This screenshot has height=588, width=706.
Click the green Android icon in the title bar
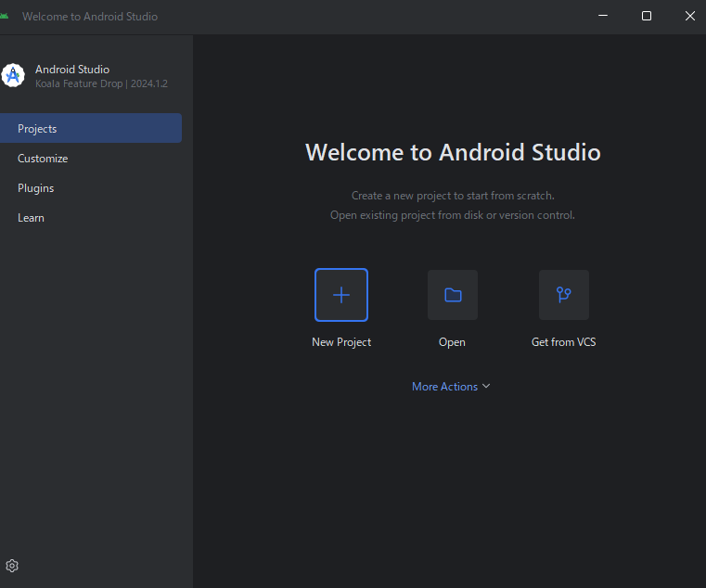5,16
